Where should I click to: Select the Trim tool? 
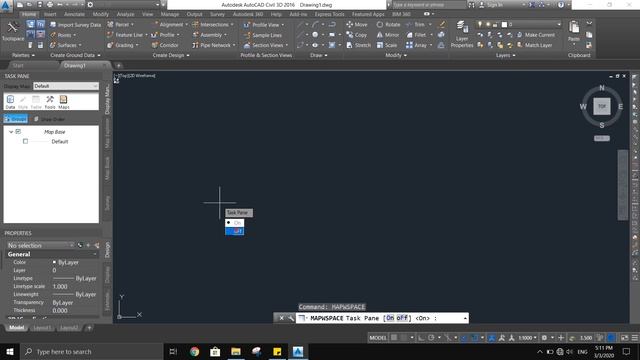(416, 24)
